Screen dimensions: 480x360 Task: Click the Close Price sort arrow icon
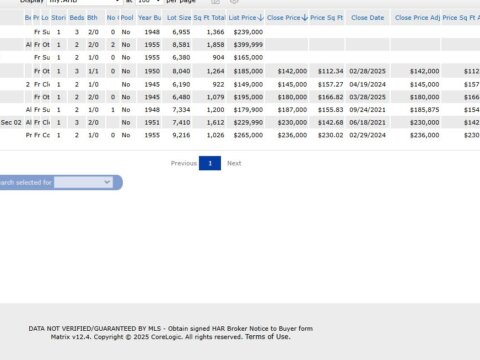[305, 18]
